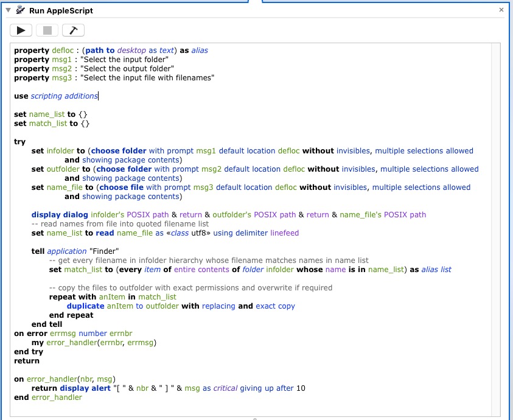Click the 'set infolder to' statement
The image size is (513, 420).
click(253, 155)
